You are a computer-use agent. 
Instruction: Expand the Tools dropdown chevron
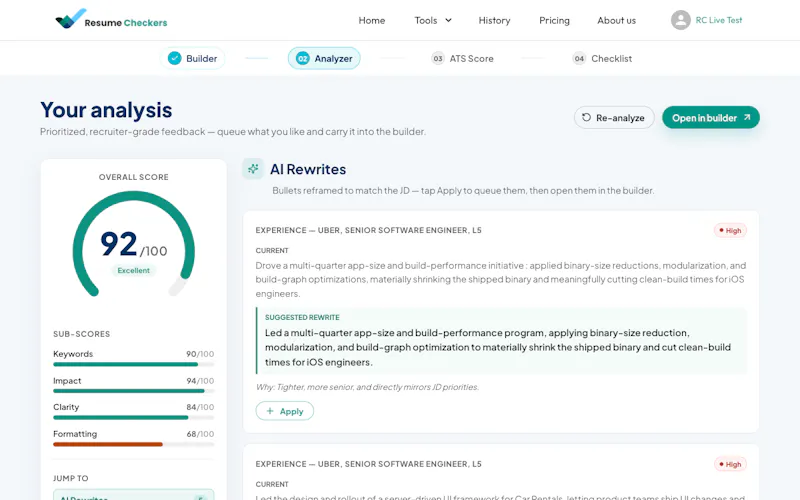point(448,20)
